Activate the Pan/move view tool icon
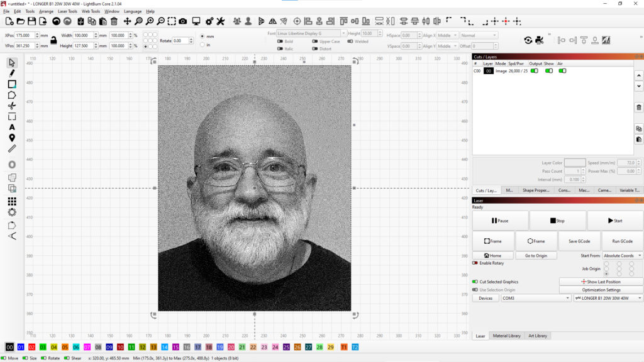This screenshot has height=362, width=644. (x=127, y=21)
